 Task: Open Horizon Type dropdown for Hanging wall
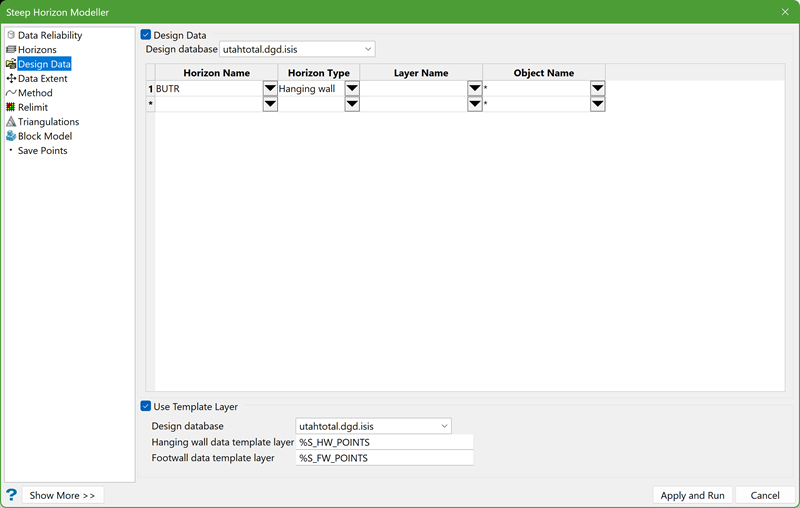tap(351, 89)
